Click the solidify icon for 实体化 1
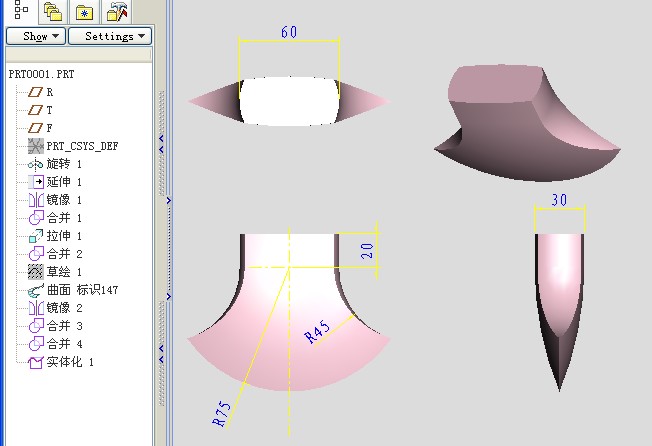 pyautogui.click(x=35, y=362)
